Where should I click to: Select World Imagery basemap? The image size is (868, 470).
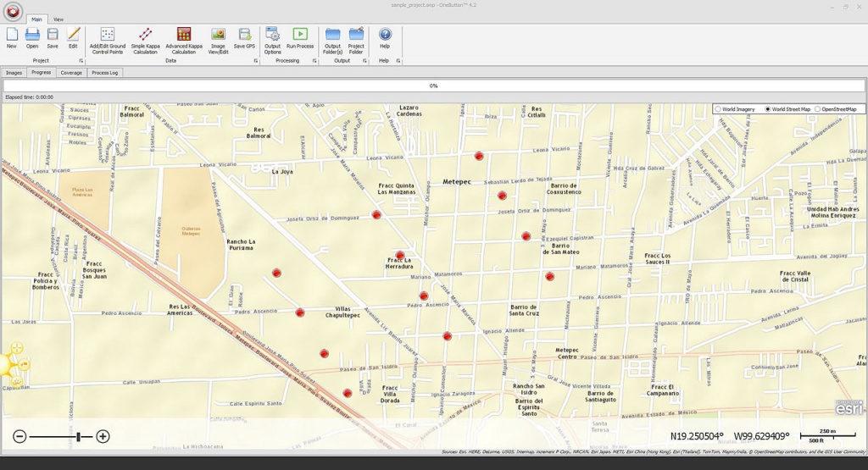pos(735,109)
